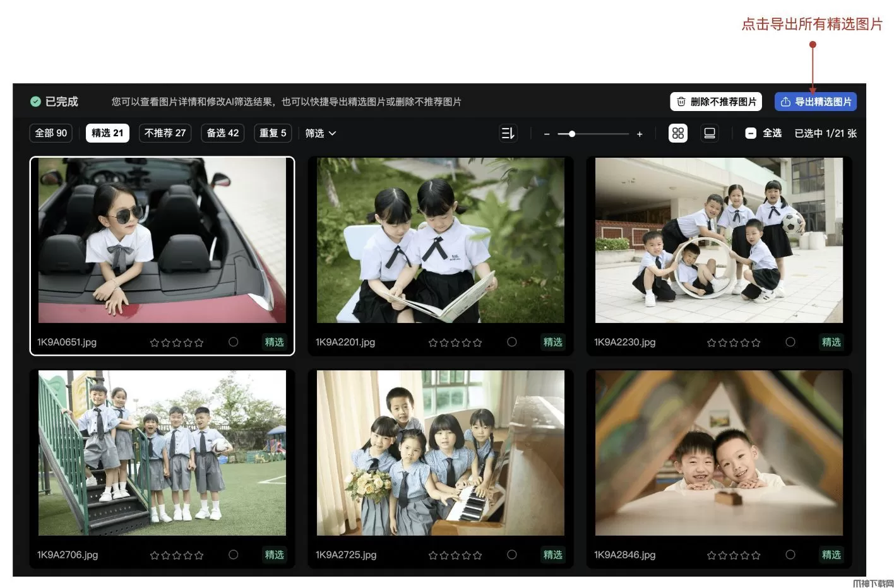Select circle checkbox for 1K9A0651.jpg
This screenshot has width=894, height=588.
tap(234, 342)
